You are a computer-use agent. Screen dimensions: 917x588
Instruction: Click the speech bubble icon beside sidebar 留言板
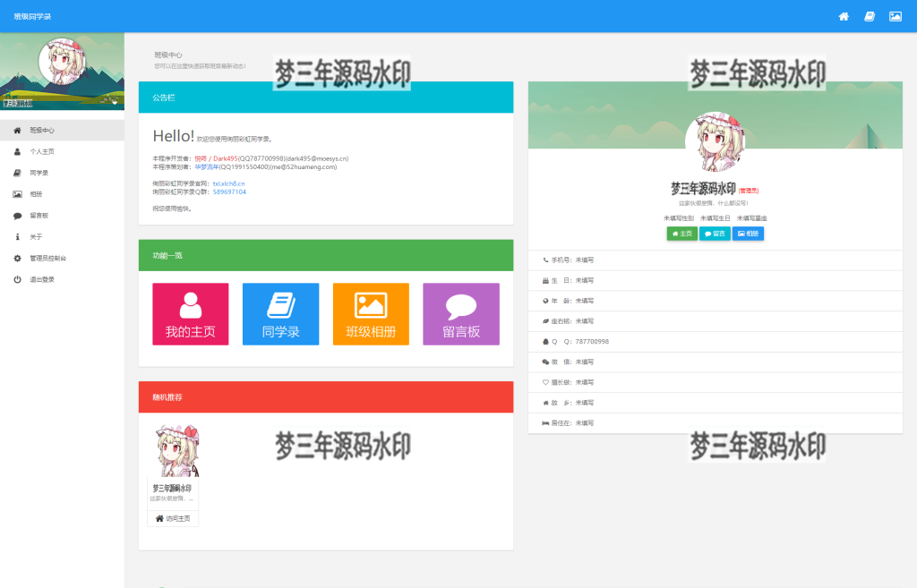point(17,216)
